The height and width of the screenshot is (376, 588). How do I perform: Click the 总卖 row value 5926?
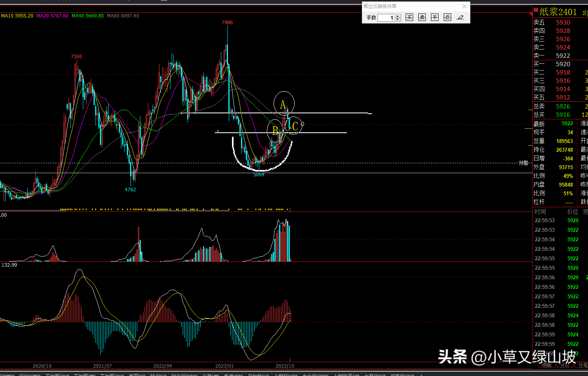click(x=563, y=107)
